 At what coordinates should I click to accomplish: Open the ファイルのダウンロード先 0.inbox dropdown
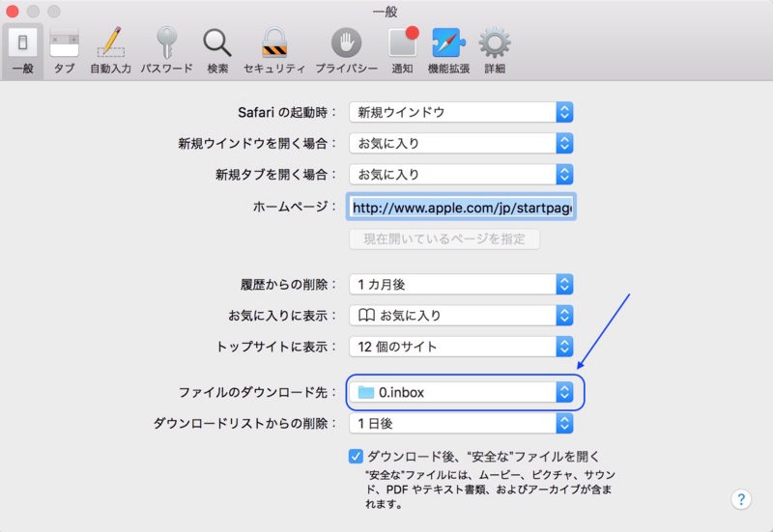(461, 393)
